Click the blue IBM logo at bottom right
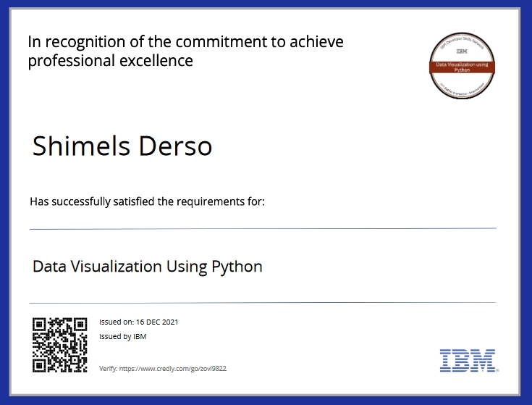The width and height of the screenshot is (532, 405). click(467, 360)
